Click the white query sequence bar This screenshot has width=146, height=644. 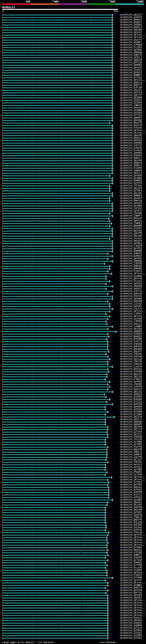[60, 9]
